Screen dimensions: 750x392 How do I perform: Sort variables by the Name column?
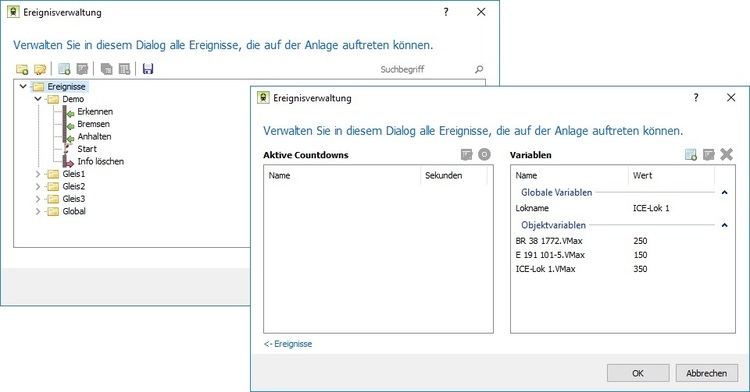click(x=570, y=175)
